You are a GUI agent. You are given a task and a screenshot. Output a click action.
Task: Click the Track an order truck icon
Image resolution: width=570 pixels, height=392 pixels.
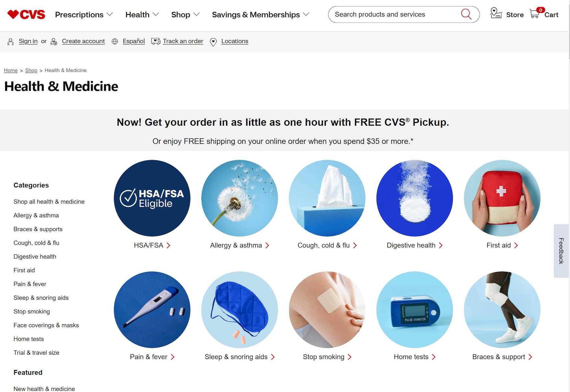(x=156, y=41)
